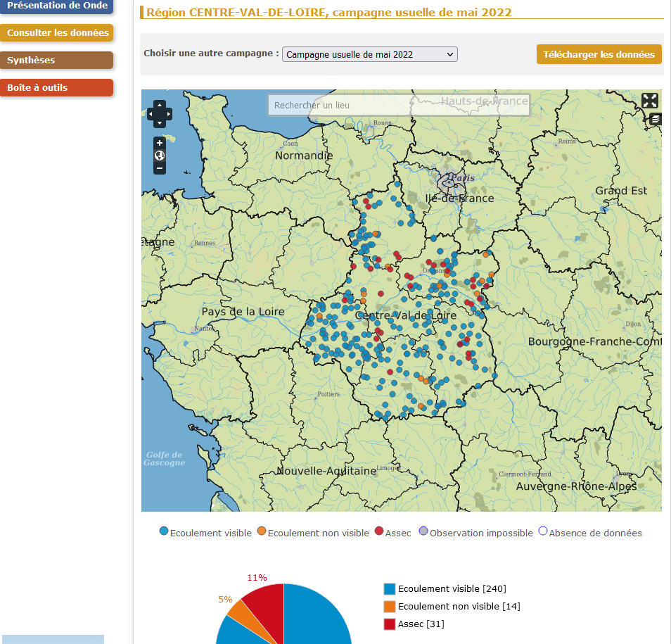Image resolution: width=671 pixels, height=644 pixels.
Task: Pan the map upward with the arrow
Action: (160, 105)
